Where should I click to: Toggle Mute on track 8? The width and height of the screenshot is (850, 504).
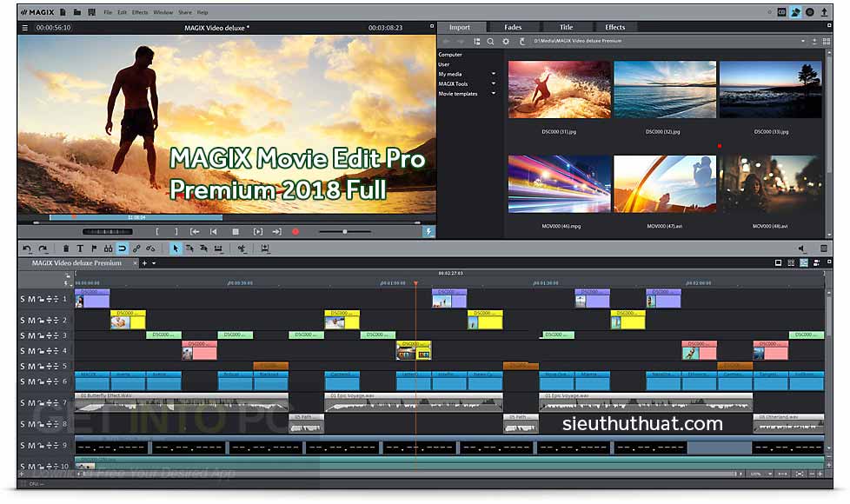31,424
